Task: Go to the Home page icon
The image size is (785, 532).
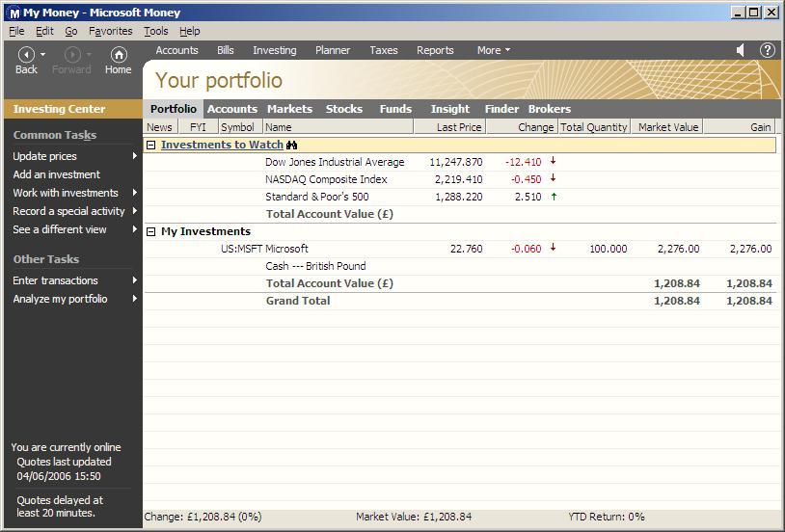Action: click(x=119, y=54)
